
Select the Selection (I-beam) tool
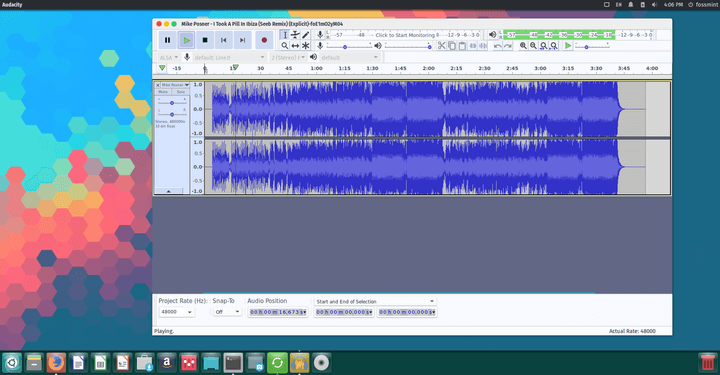pyautogui.click(x=285, y=35)
